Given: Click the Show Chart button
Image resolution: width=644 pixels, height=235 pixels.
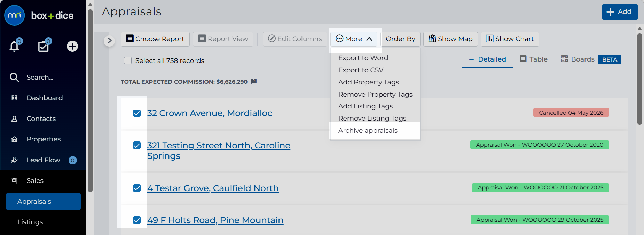Looking at the screenshot, I should (x=510, y=39).
